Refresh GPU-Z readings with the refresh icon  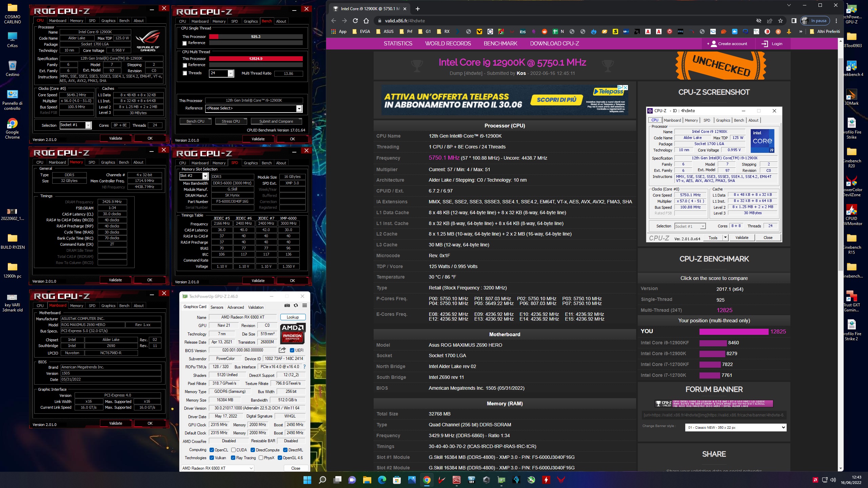coord(296,305)
